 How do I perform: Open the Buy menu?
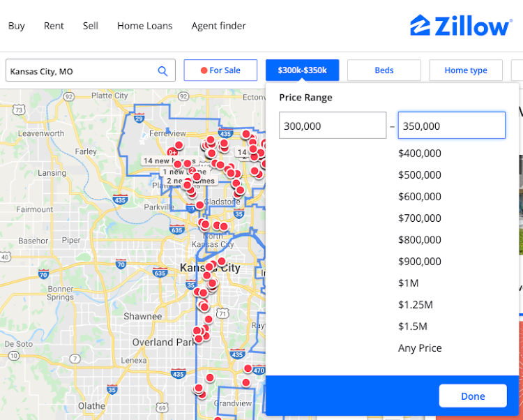coord(16,26)
